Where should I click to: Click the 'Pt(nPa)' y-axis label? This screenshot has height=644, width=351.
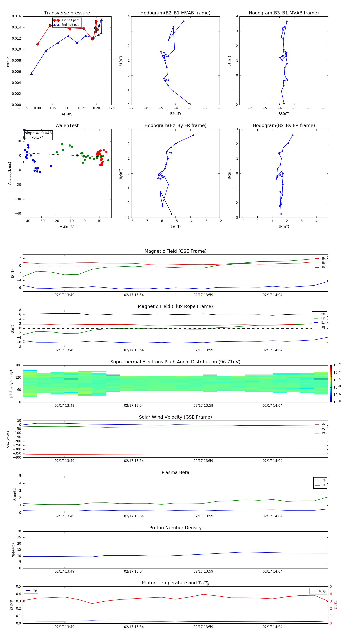coord(8,61)
